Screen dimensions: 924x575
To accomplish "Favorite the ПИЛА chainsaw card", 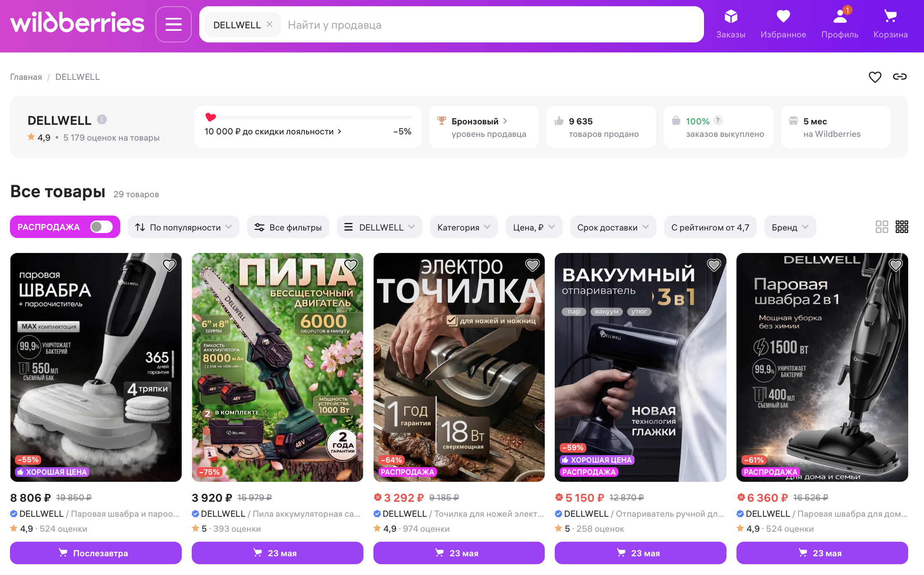I will (x=351, y=265).
